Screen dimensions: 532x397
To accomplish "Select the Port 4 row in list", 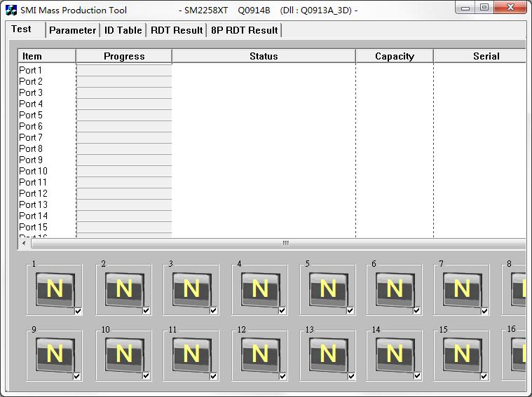I will (31, 104).
